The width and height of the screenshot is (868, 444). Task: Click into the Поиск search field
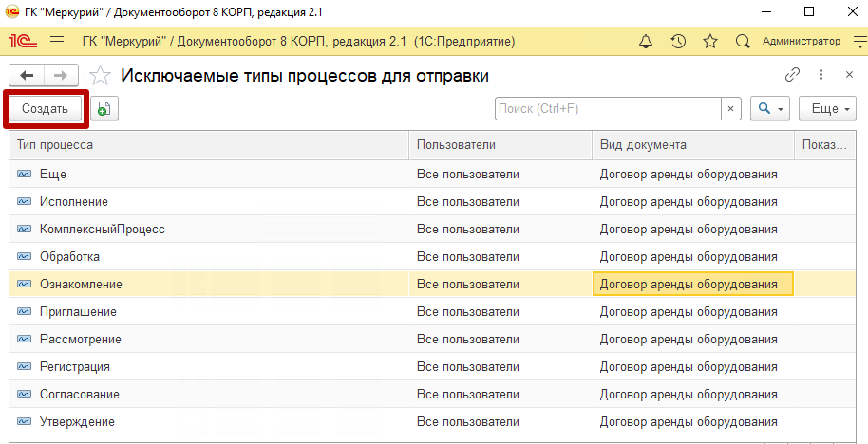pyautogui.click(x=608, y=108)
